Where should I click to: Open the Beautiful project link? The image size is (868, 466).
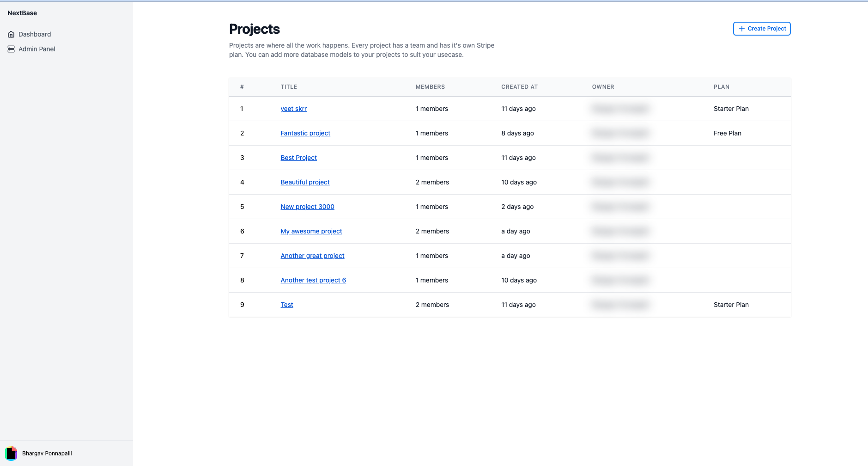tap(305, 182)
